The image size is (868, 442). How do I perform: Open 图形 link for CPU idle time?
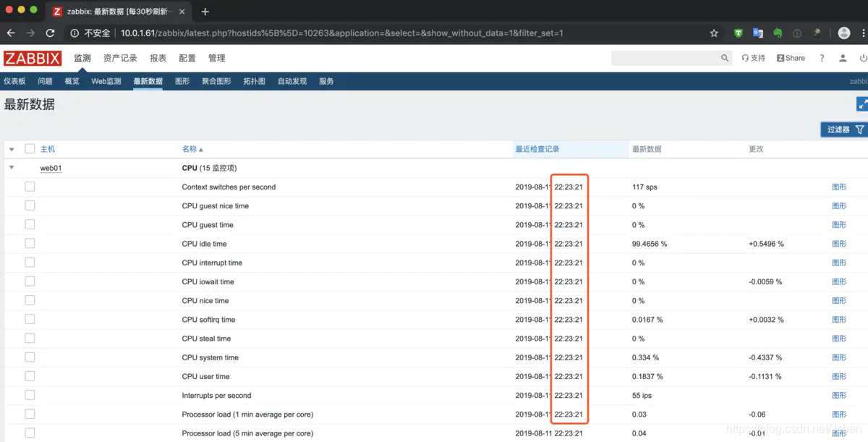839,244
